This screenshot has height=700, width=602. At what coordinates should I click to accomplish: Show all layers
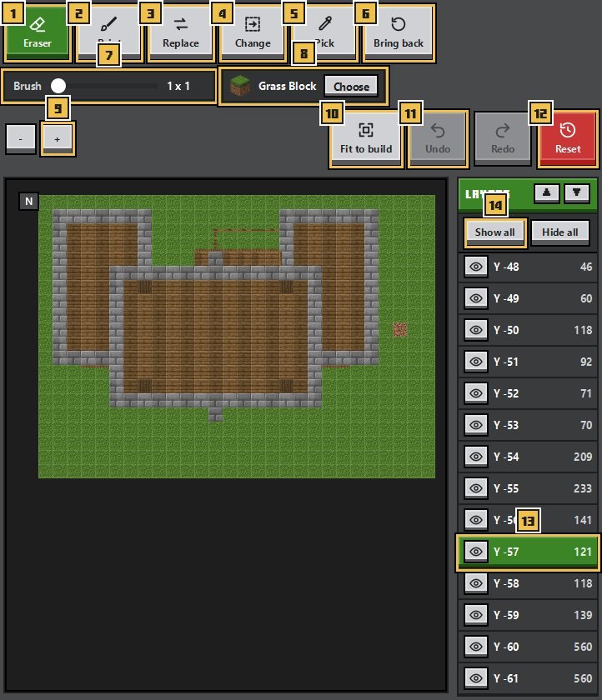click(494, 232)
